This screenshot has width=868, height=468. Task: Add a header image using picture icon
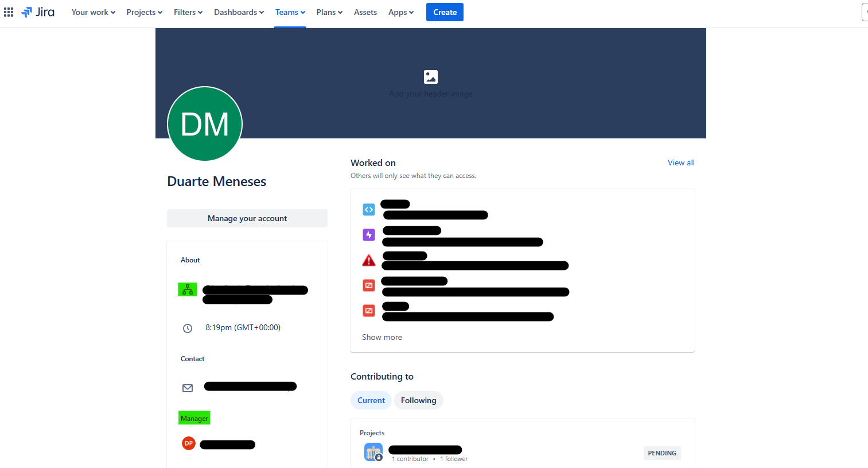click(x=431, y=77)
